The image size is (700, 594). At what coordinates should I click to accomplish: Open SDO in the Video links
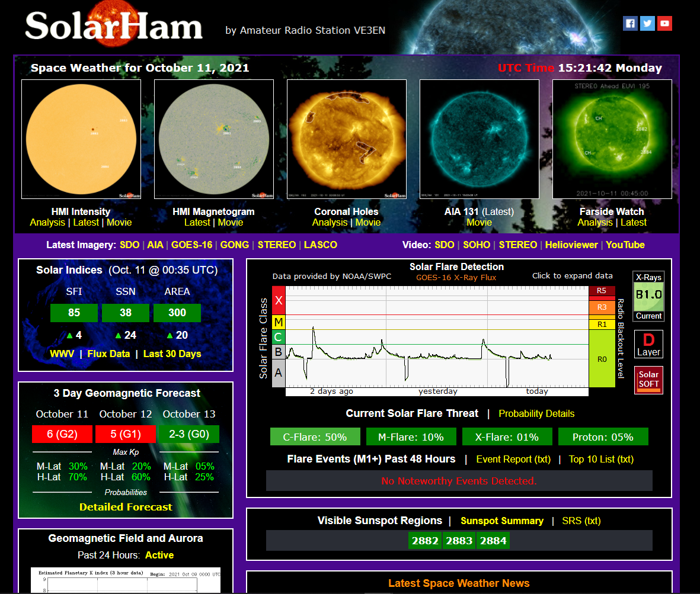coord(445,245)
